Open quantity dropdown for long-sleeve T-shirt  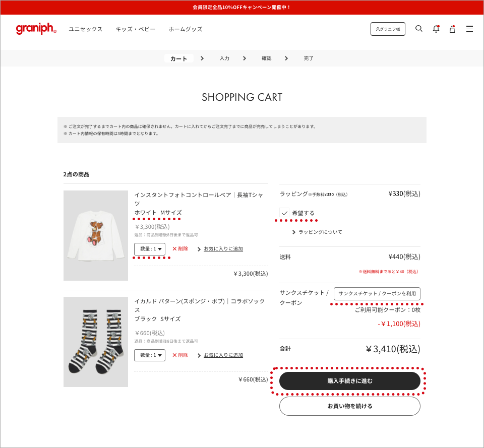tap(150, 249)
